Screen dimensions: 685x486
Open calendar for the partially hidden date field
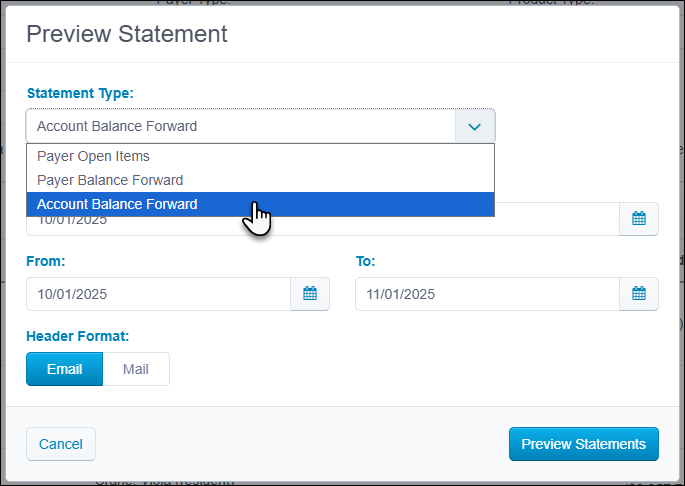coord(639,219)
